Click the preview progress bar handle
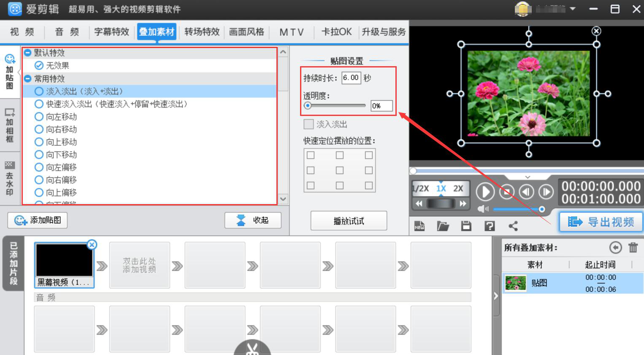 [413, 171]
